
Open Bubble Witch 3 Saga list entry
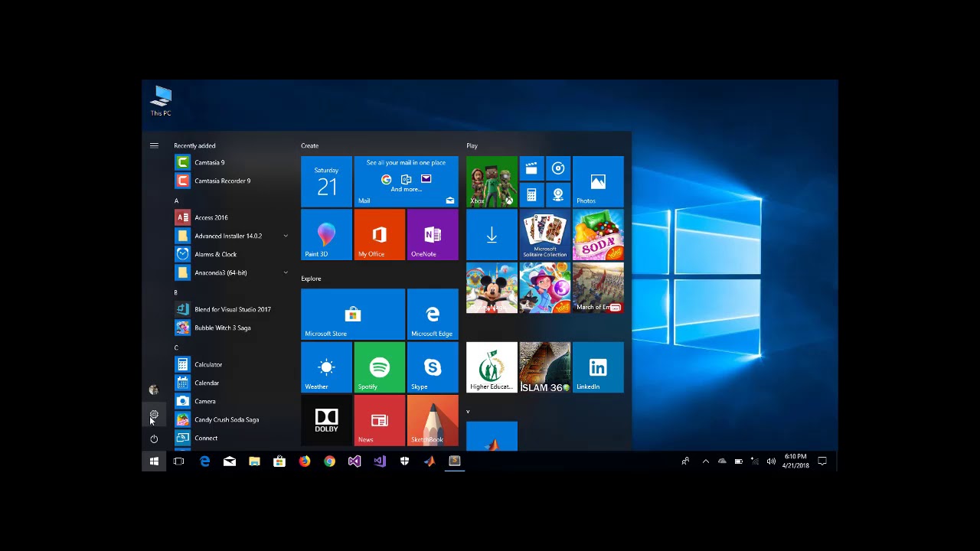click(x=233, y=328)
